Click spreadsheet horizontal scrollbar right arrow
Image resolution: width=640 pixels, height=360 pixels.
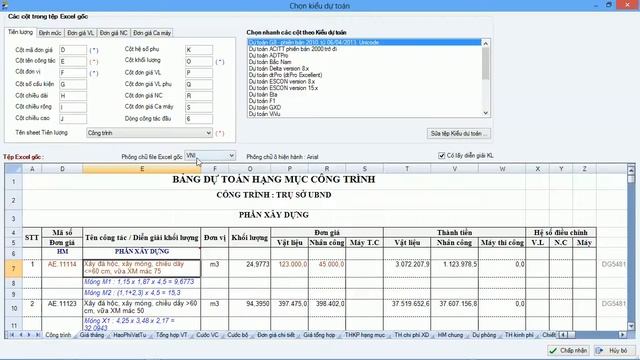tap(622, 335)
